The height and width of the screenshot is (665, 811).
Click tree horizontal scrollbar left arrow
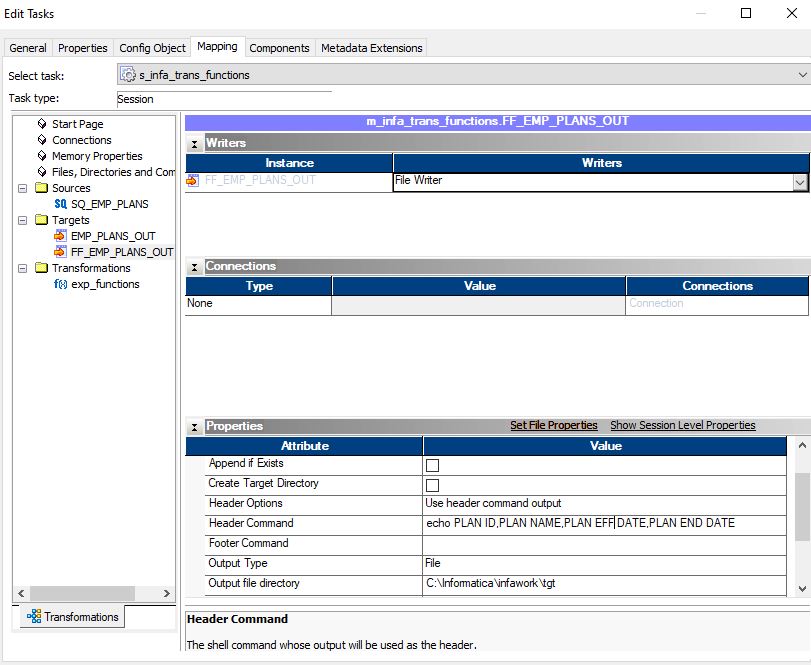tap(21, 593)
